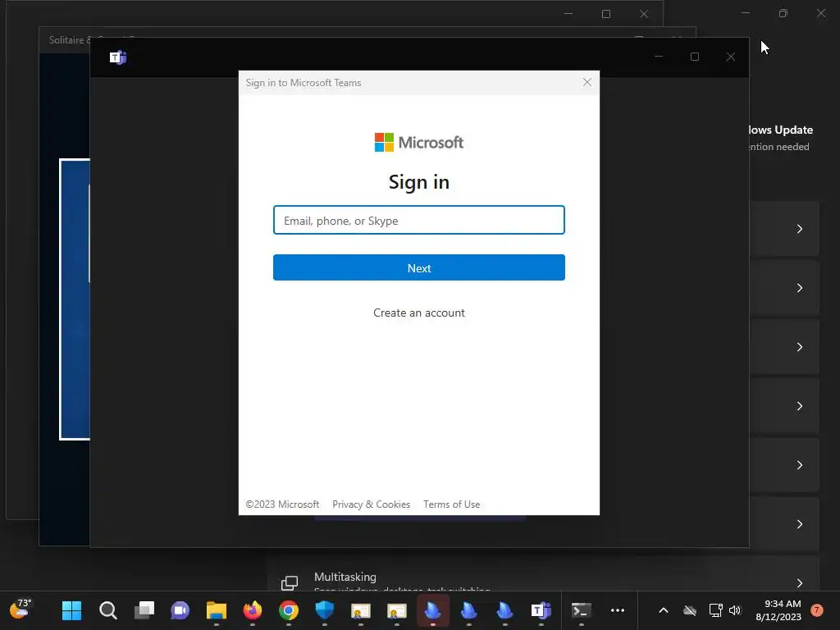Screen dimensions: 840x630
Task: Open the Privacy & Cookies link
Action: click(371, 504)
